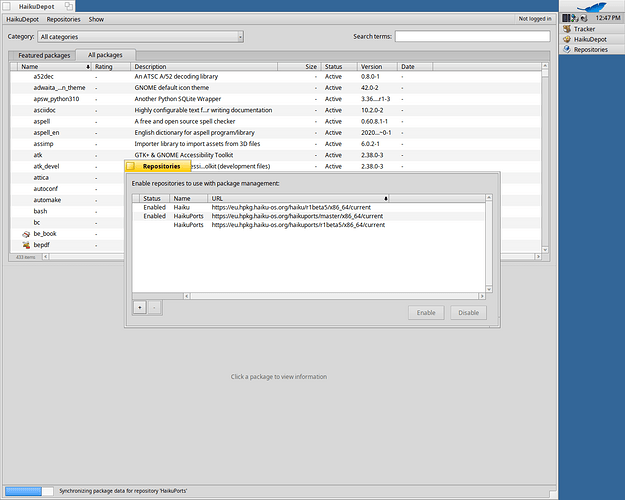The width and height of the screenshot is (625, 500).
Task: Click the network status tray icon
Action: pyautogui.click(x=574, y=18)
